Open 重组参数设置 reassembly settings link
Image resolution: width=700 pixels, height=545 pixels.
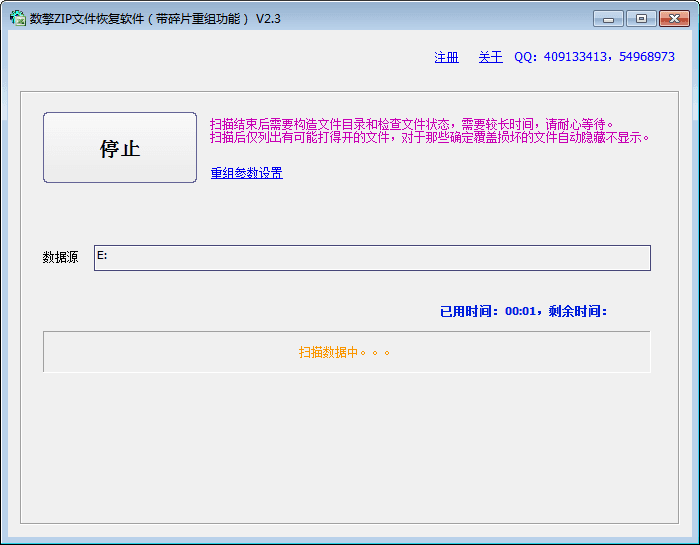(246, 173)
